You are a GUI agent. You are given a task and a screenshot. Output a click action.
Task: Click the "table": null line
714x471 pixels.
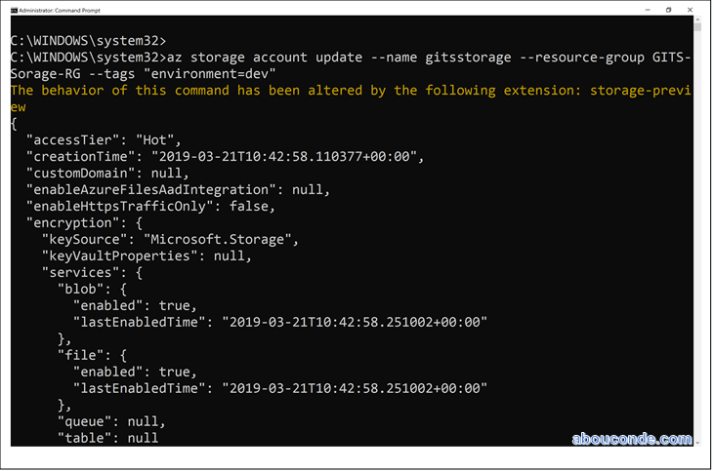(107, 437)
